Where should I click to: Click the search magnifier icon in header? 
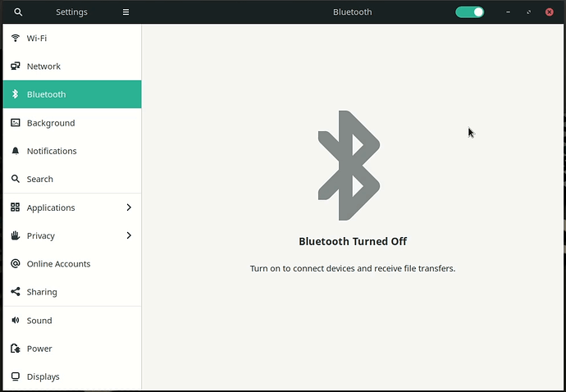click(x=18, y=12)
